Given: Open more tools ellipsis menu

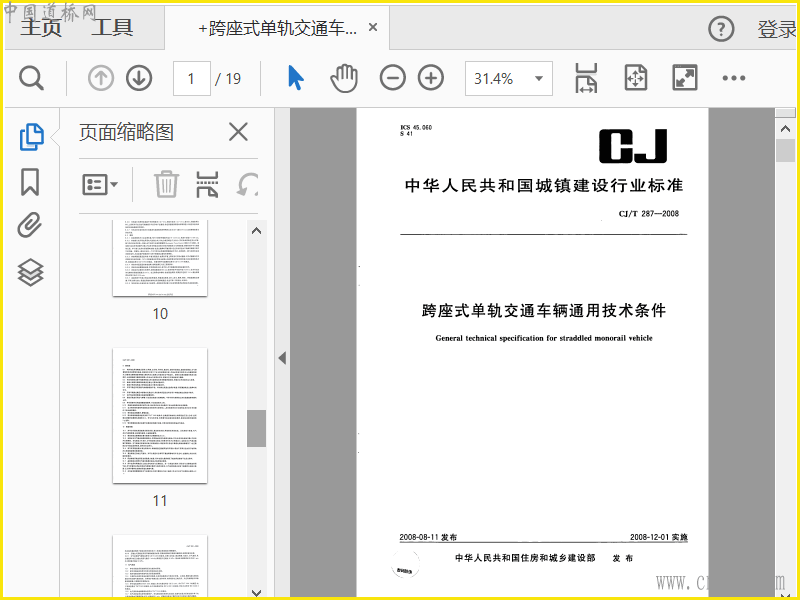Looking at the screenshot, I should tap(734, 78).
